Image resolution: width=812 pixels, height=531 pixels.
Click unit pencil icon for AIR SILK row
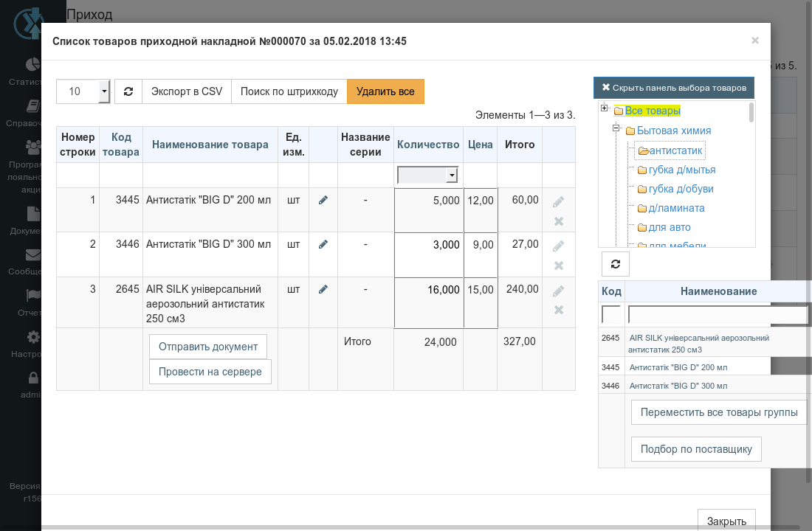(323, 289)
